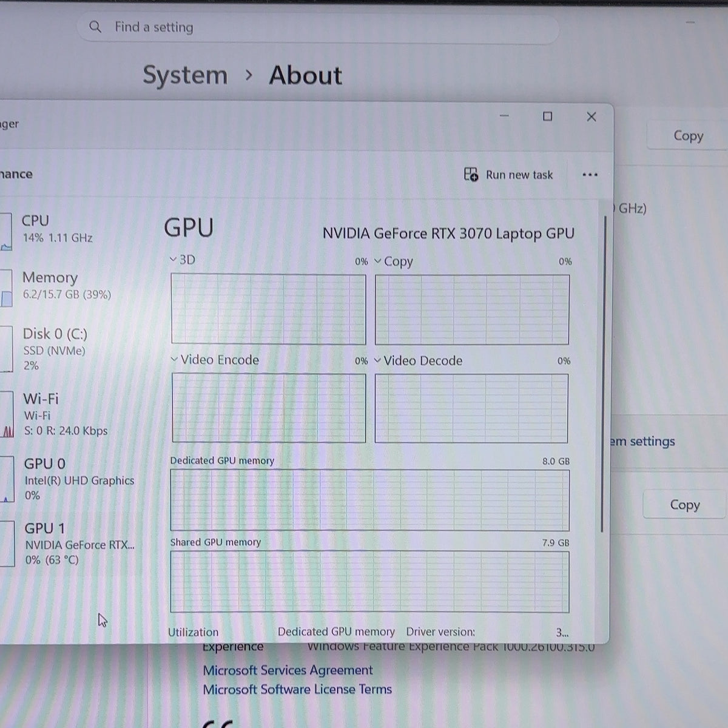The height and width of the screenshot is (728, 728).
Task: Select the Memory performance graph thumbnail
Action: (x=5, y=288)
